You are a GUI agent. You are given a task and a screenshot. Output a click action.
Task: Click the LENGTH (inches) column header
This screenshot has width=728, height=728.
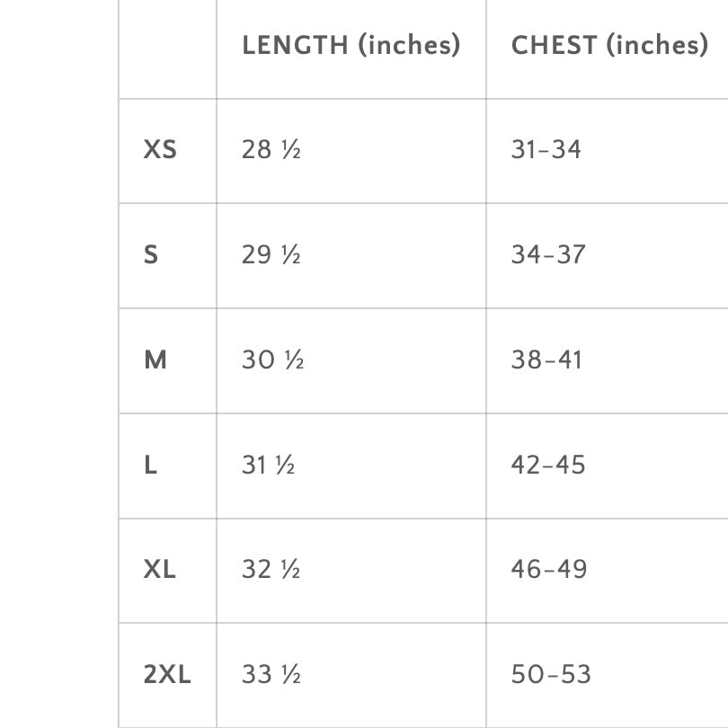(x=351, y=45)
